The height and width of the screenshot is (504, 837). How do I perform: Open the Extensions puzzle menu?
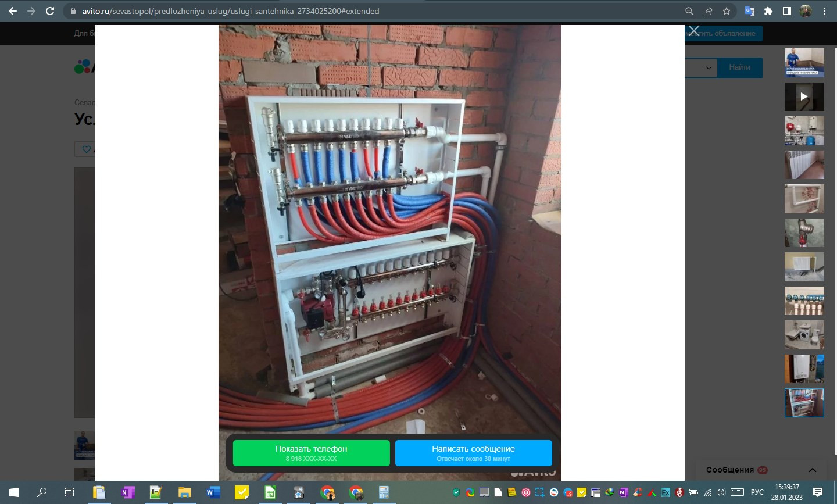768,11
